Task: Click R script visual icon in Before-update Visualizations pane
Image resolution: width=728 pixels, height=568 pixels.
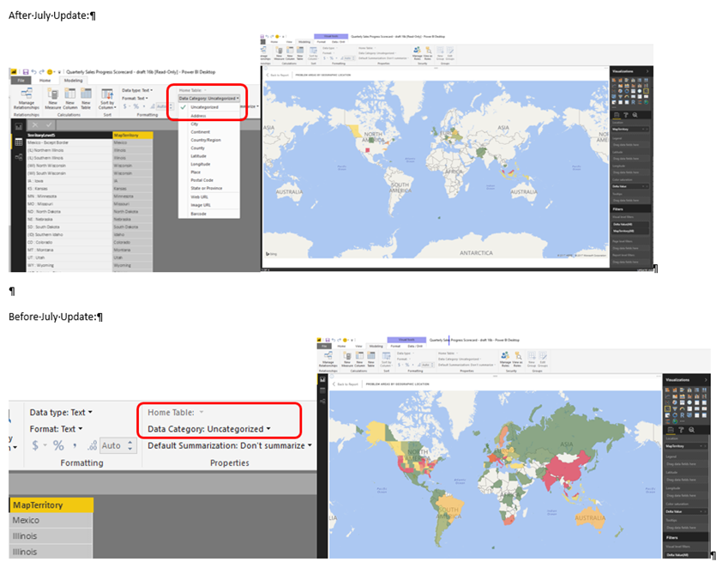Action: pos(682,414)
